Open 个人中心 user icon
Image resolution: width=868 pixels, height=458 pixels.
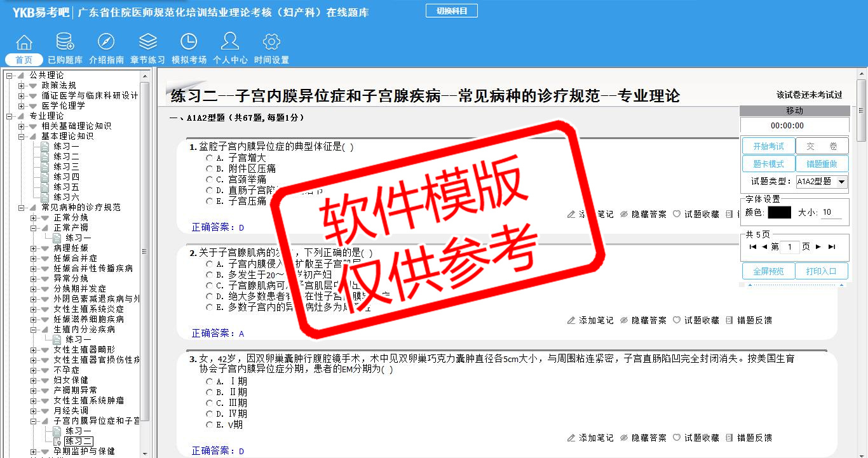click(230, 43)
